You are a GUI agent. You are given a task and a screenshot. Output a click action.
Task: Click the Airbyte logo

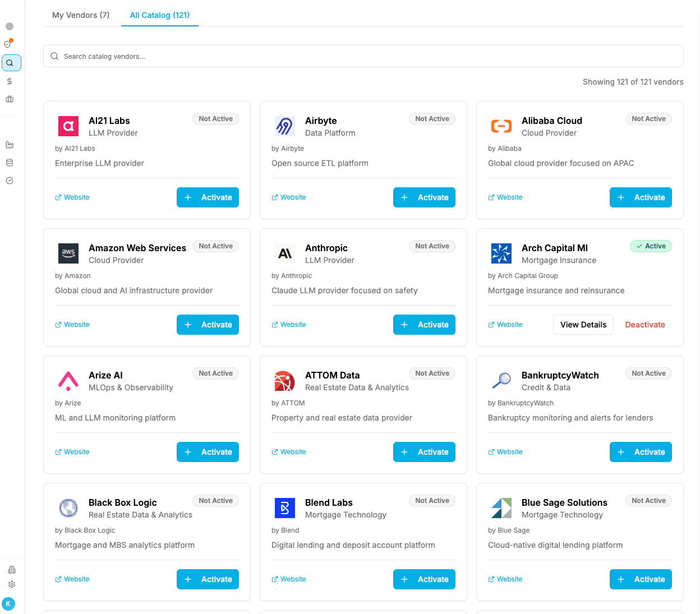click(285, 126)
